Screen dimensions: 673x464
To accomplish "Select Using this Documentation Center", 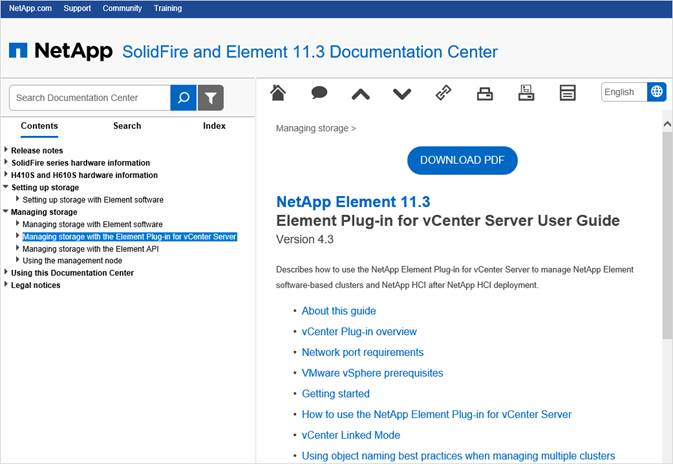I will point(73,273).
